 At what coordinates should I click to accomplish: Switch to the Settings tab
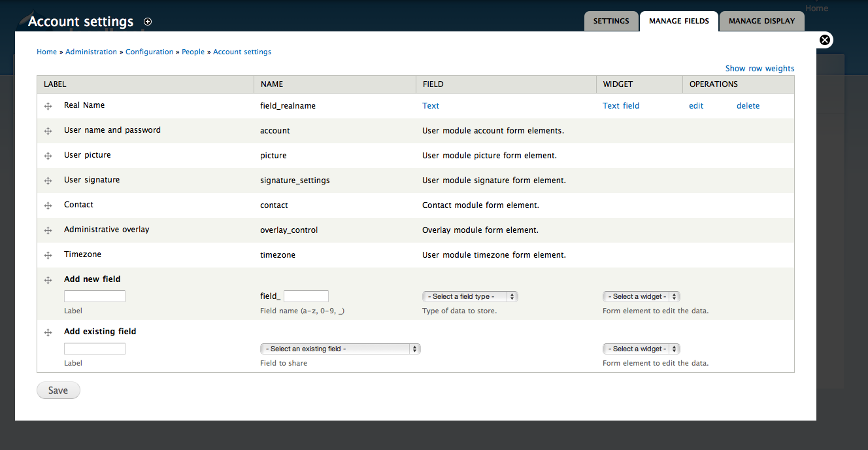(610, 21)
